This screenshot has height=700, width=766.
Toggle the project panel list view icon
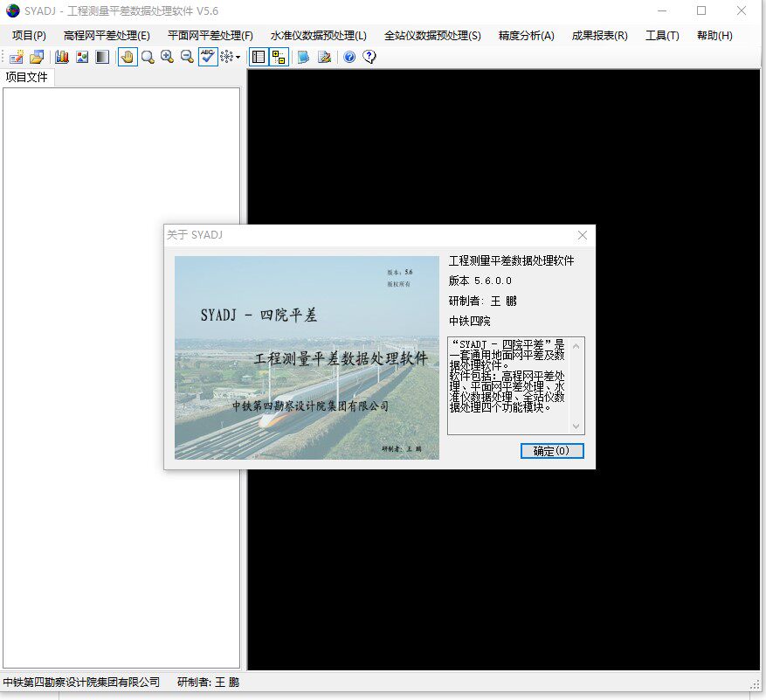tap(259, 57)
